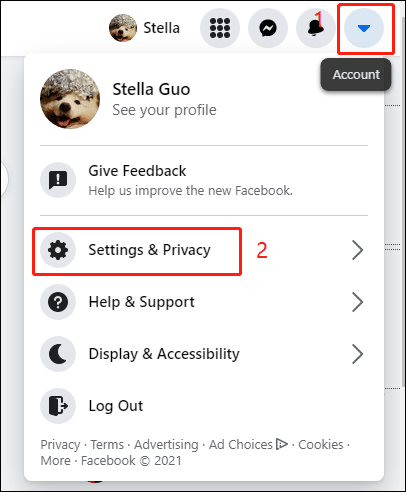Click the Account dropdown arrow button
Image resolution: width=406 pixels, height=492 pixels.
click(x=364, y=28)
